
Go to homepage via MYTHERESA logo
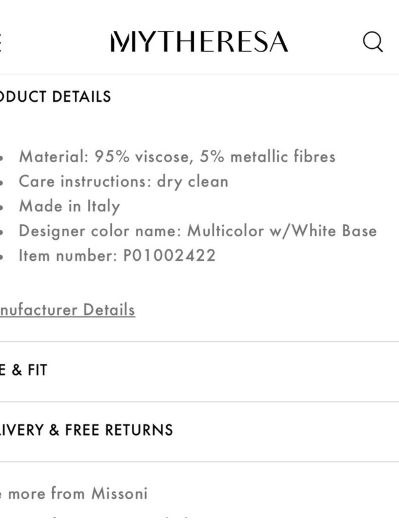[199, 42]
